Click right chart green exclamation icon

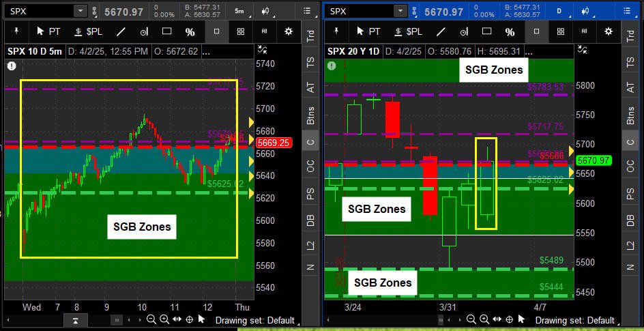click(x=332, y=66)
